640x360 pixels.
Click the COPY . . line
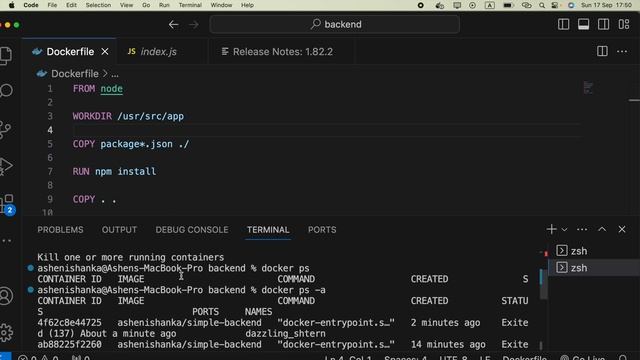coord(94,199)
